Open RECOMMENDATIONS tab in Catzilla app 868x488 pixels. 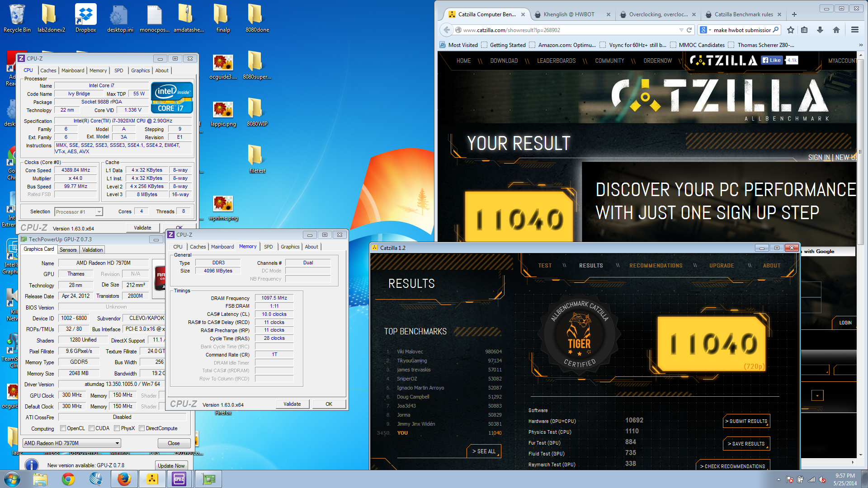(x=656, y=266)
